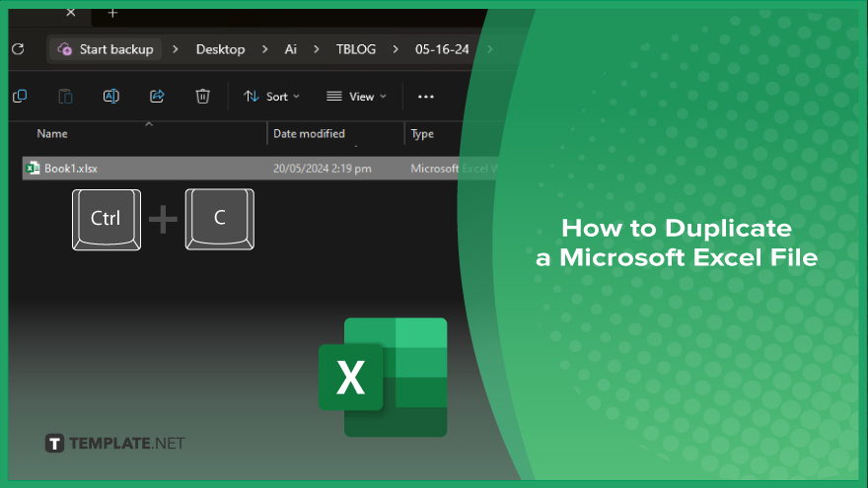Screen dimensions: 868x488
Task: Sort by the Date modified column header
Action: click(x=309, y=134)
